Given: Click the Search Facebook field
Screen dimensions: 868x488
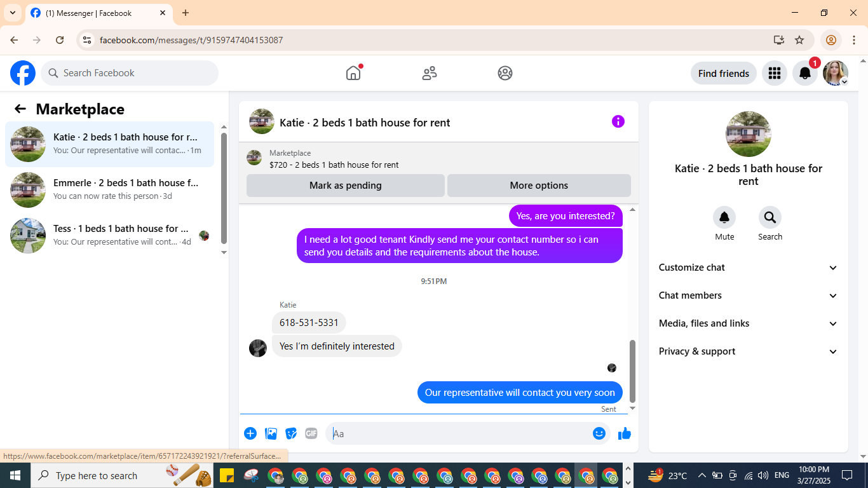Looking at the screenshot, I should 130,73.
